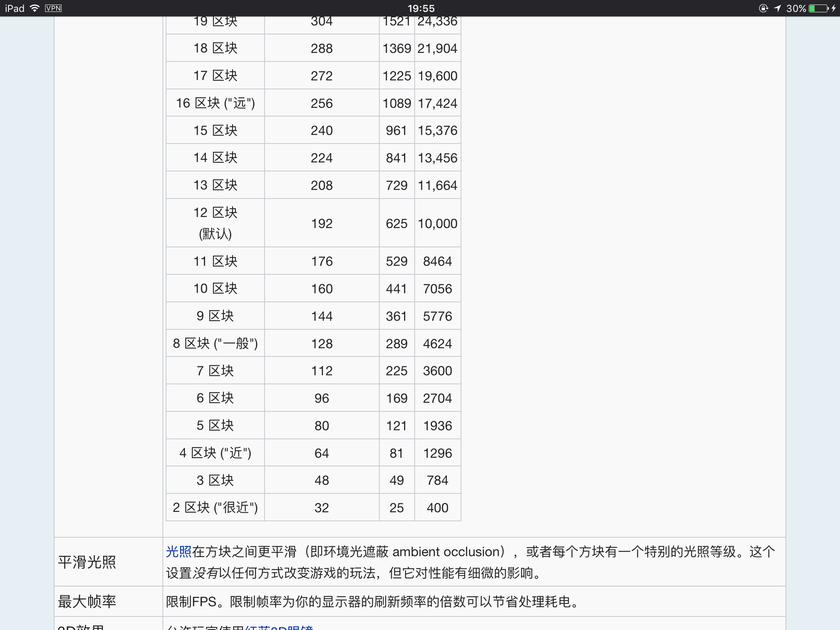The width and height of the screenshot is (840, 630).
Task: Tap the battery icon in status bar
Action: pos(818,8)
